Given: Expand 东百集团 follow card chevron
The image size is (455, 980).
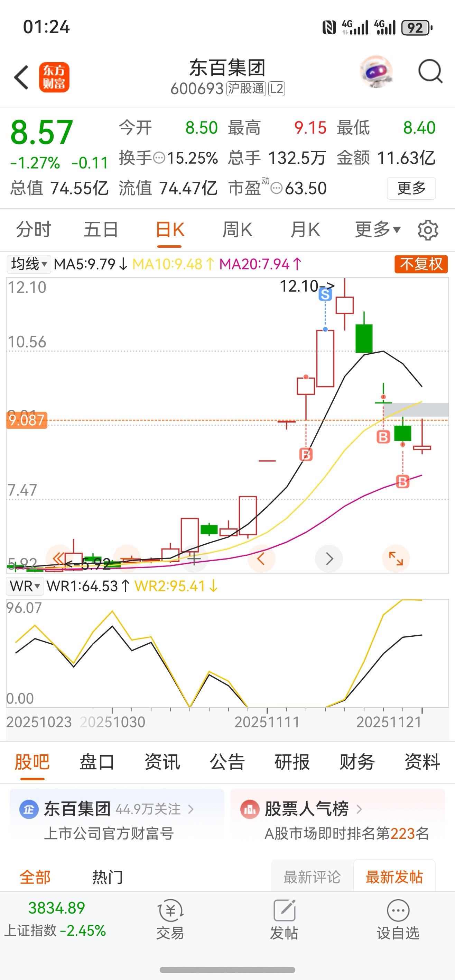Looking at the screenshot, I should (191, 809).
